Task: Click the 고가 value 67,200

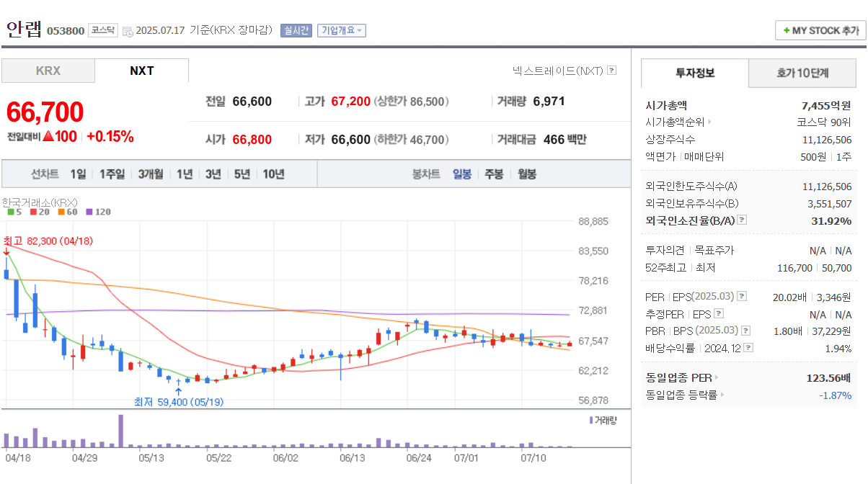Action: coord(350,102)
